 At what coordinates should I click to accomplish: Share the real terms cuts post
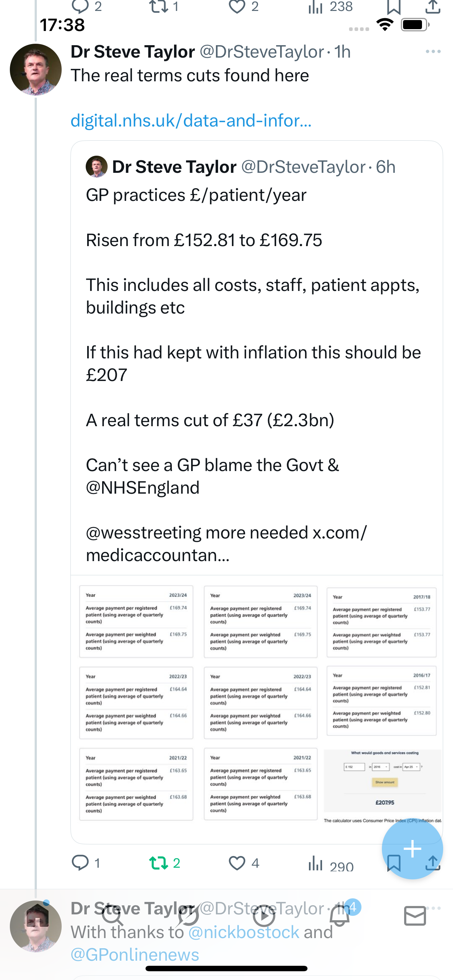pyautogui.click(x=433, y=863)
